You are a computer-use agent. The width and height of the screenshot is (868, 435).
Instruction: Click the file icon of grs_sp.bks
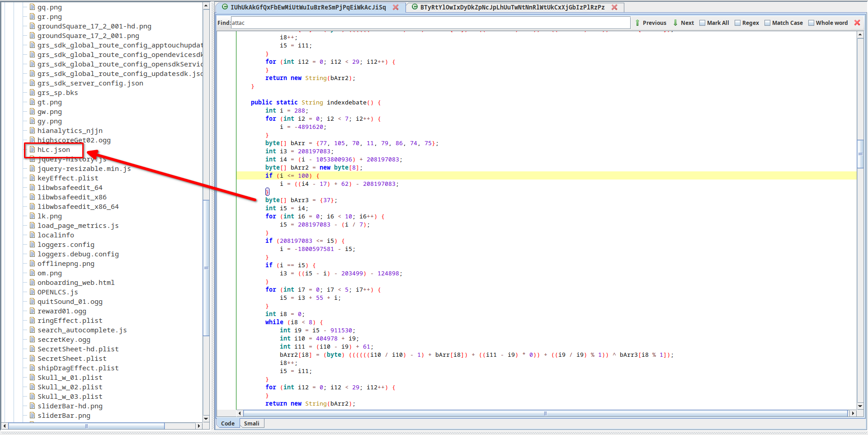coord(33,93)
